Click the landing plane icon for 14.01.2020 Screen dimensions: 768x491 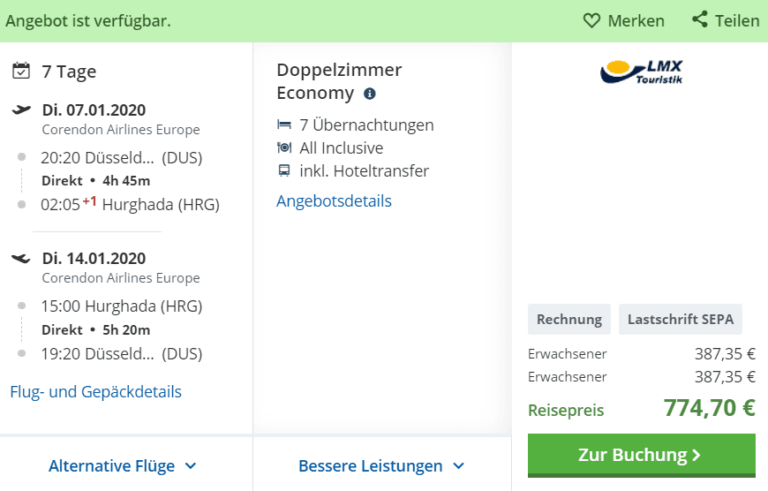[21, 258]
